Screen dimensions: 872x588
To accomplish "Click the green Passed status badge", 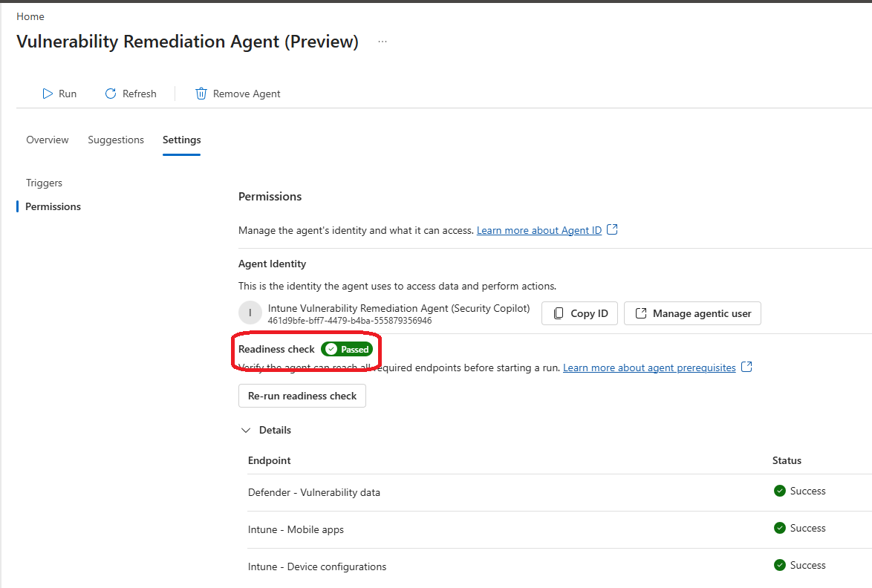I will (x=347, y=349).
